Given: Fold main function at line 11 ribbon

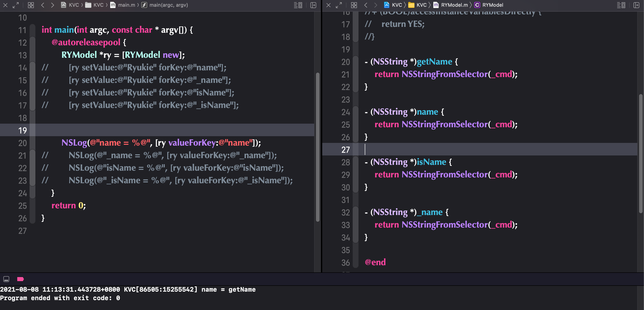Looking at the screenshot, I should click(32, 30).
